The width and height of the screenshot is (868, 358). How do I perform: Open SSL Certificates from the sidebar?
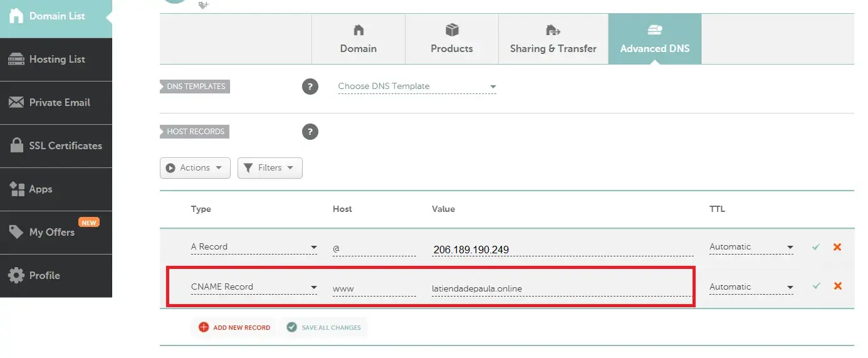coord(56,146)
